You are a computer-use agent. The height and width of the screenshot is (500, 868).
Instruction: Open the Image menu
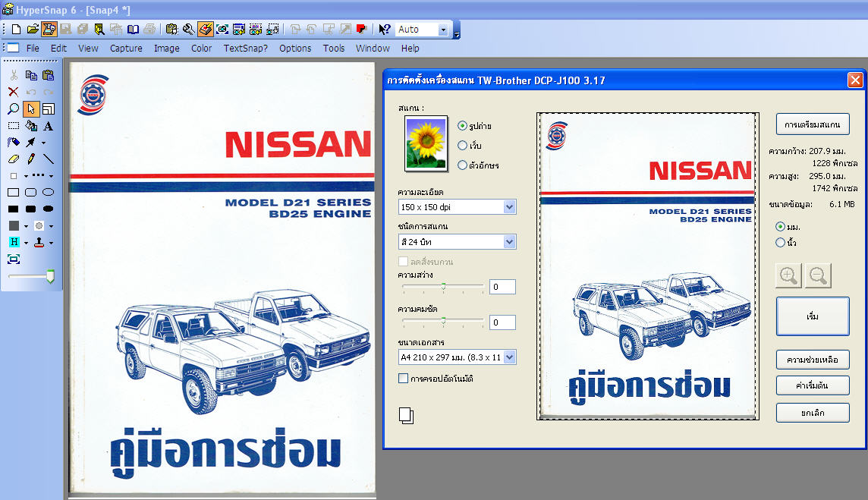coord(167,48)
